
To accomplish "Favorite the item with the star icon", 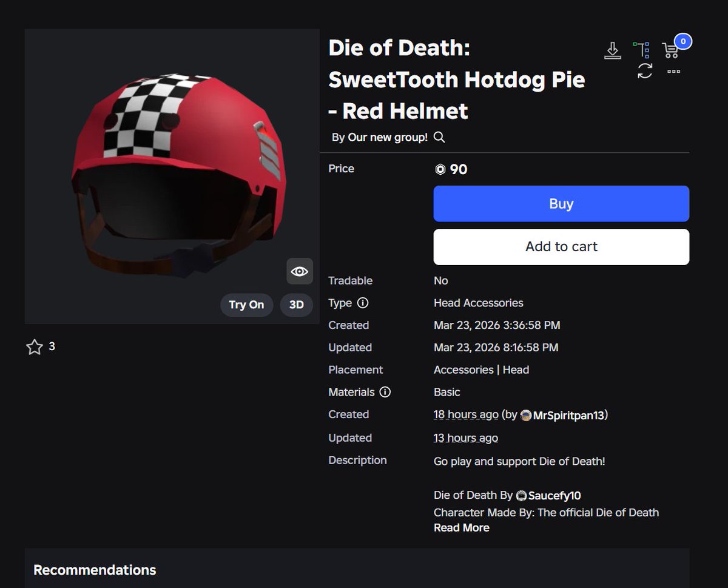I will (35, 347).
